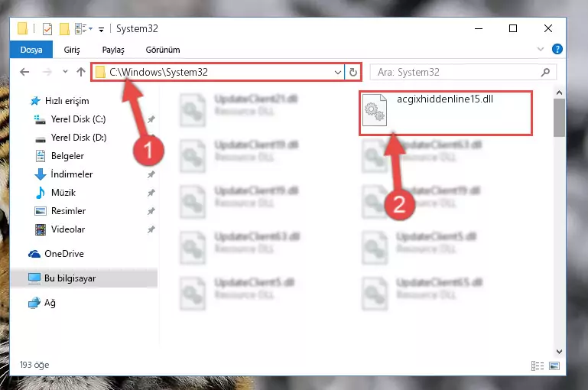The image size is (588, 390).
Task: Toggle pin next to İndirmeler
Action: tap(151, 174)
